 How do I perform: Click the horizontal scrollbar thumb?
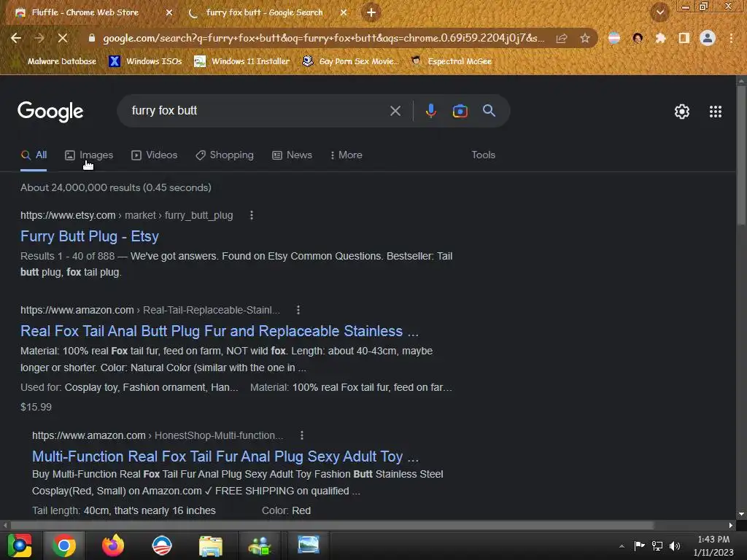[x=332, y=525]
